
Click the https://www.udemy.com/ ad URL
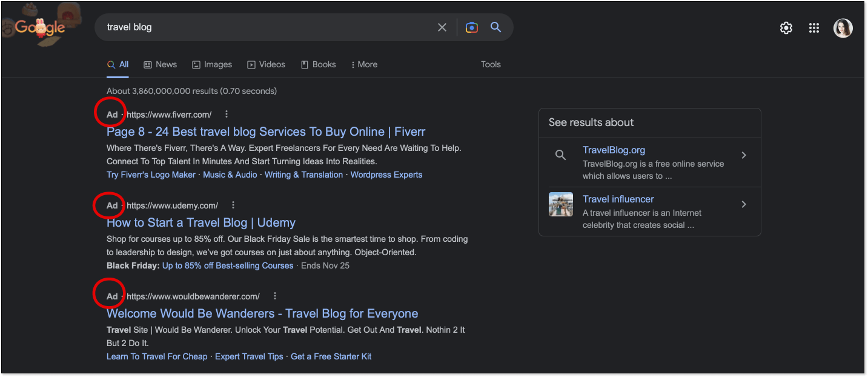click(x=172, y=205)
